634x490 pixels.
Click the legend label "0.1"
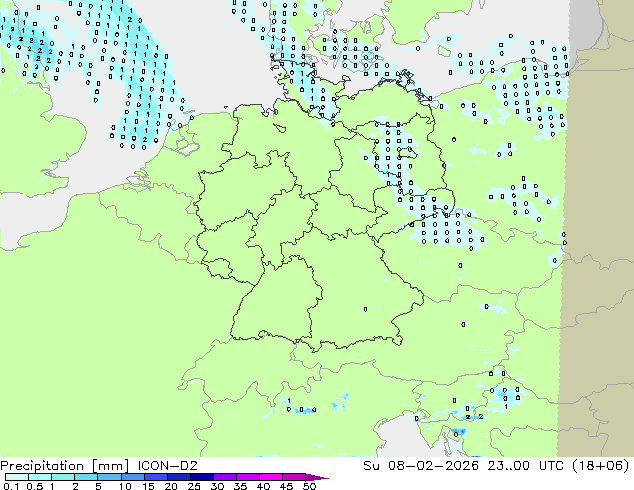pyautogui.click(x=11, y=486)
